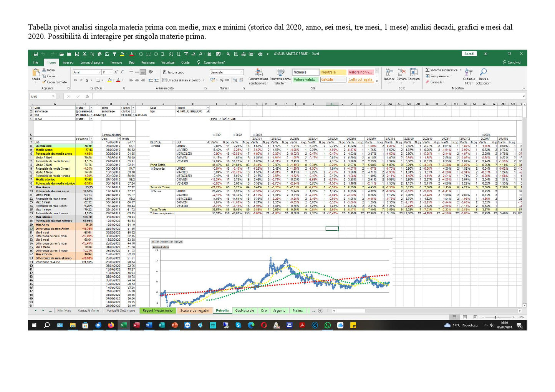Click the Windows Start button
The image size is (555, 392).
pos(34,325)
